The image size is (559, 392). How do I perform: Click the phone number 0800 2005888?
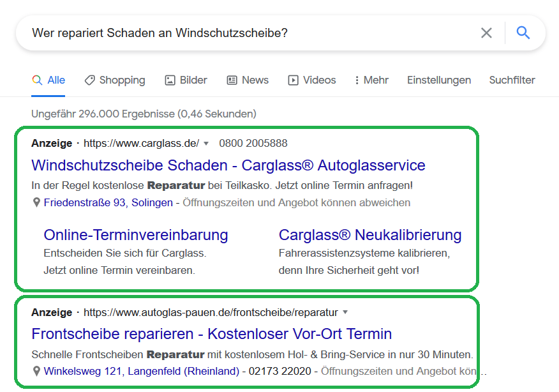click(253, 144)
